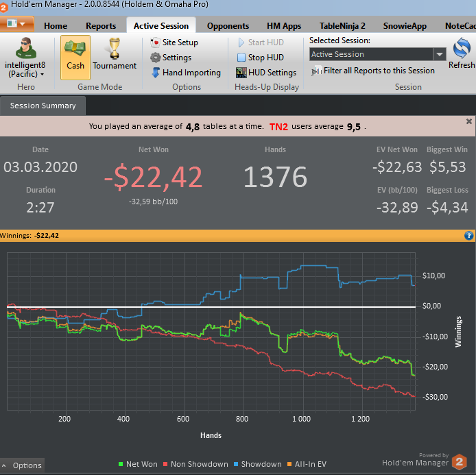Open Site Setup
The image size is (476, 475).
coord(174,42)
